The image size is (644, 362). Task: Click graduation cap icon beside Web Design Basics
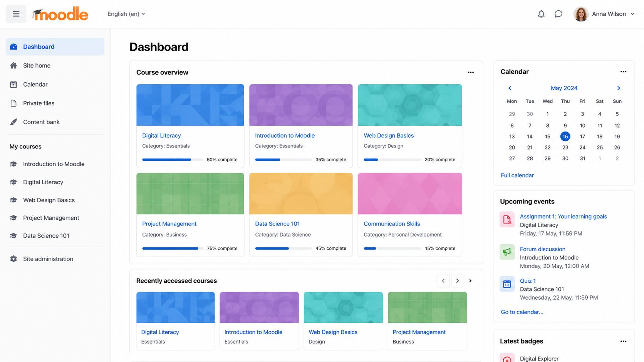click(x=13, y=200)
